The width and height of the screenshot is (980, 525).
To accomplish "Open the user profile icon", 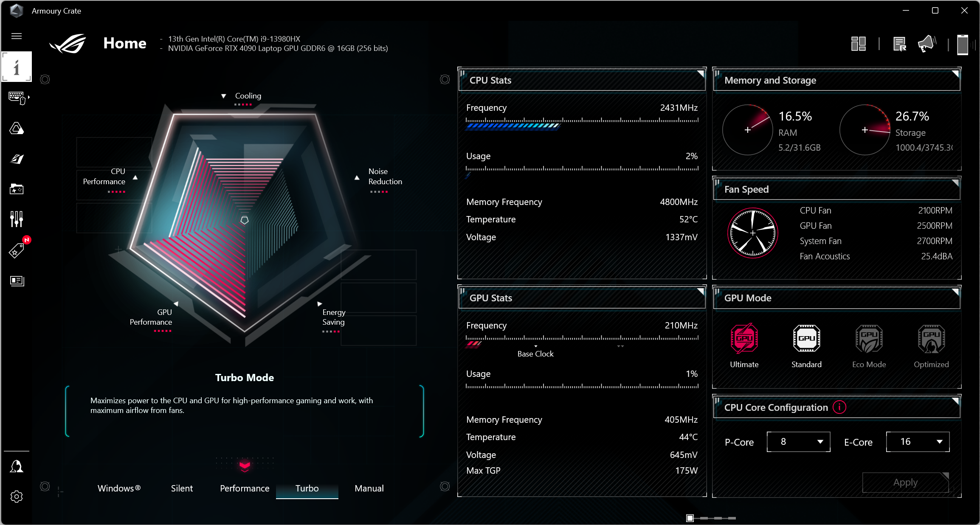I will coord(17,466).
